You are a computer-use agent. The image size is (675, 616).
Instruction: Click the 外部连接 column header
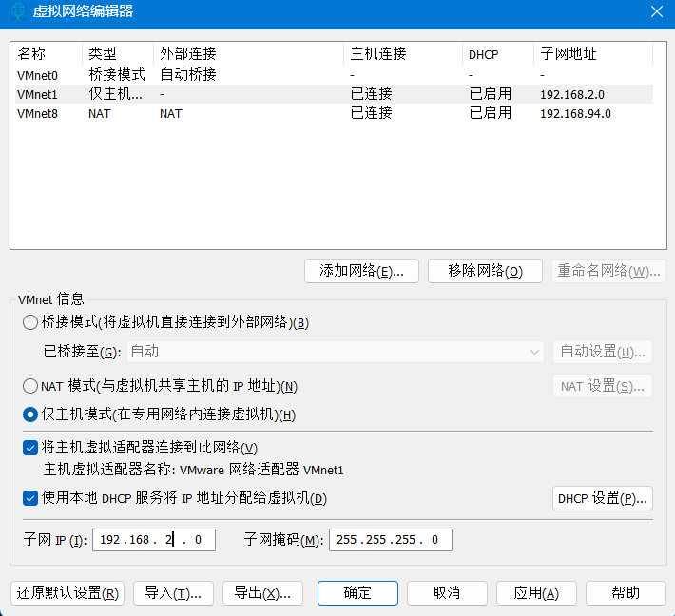pyautogui.click(x=248, y=54)
